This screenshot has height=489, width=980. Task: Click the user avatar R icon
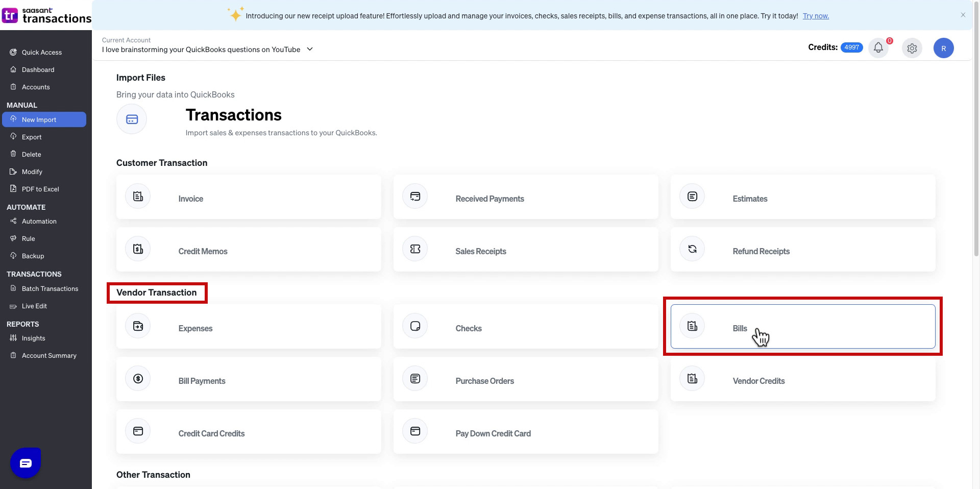tap(943, 48)
